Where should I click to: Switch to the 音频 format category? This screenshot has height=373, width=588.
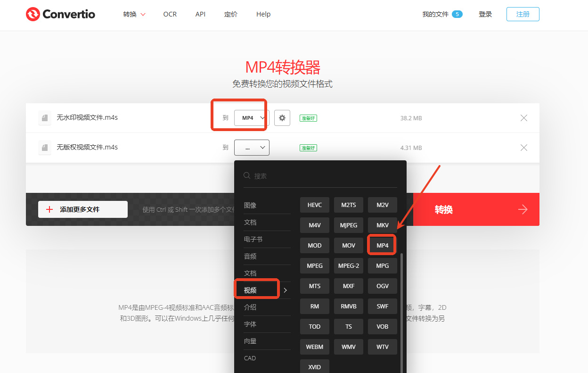coord(250,256)
